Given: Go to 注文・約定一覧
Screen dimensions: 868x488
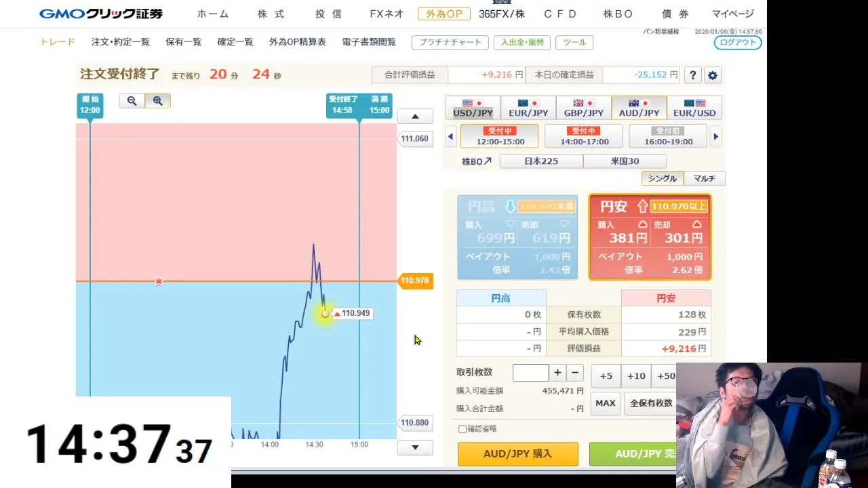Looking at the screenshot, I should tap(121, 42).
